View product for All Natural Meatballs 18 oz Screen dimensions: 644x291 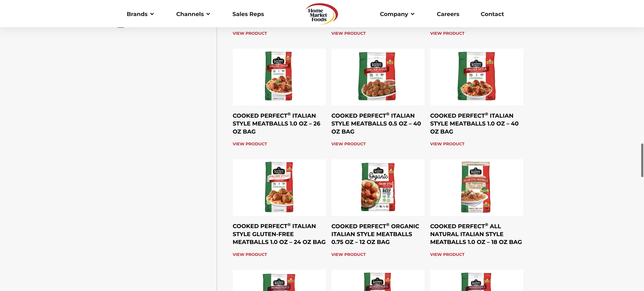point(447,255)
